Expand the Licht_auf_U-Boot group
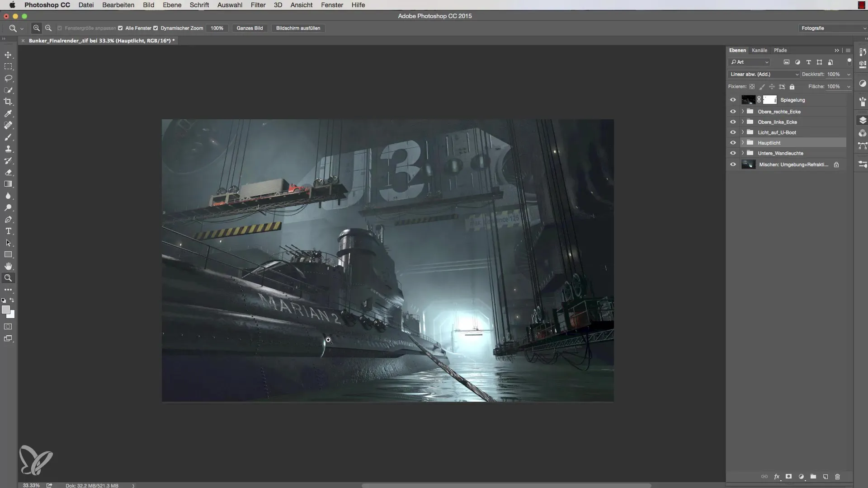868x488 pixels. click(x=742, y=132)
